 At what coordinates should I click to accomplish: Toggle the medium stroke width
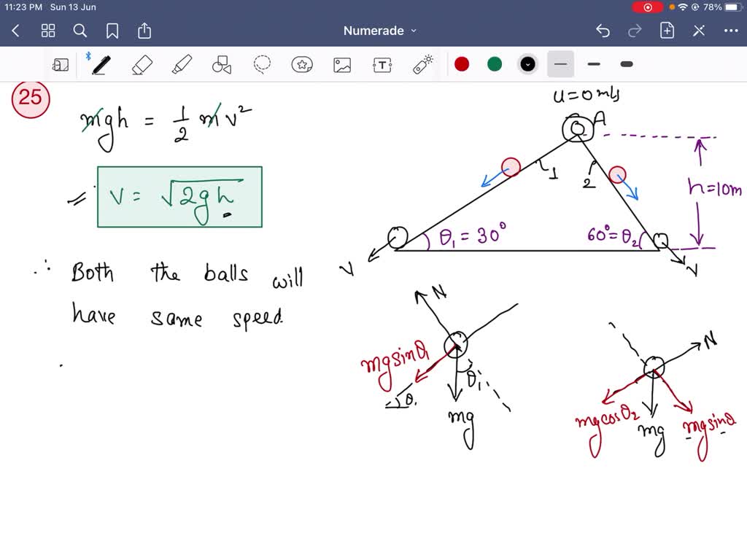click(x=593, y=64)
